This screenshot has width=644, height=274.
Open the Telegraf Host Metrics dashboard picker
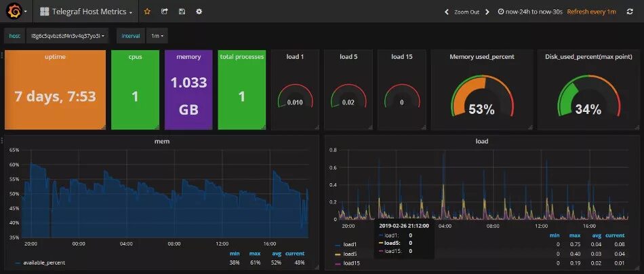[86, 12]
